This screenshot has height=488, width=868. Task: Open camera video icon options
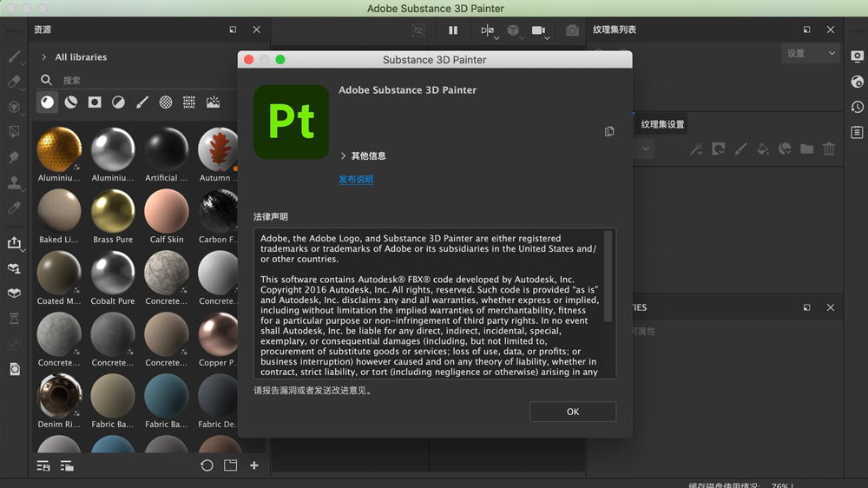pos(539,30)
